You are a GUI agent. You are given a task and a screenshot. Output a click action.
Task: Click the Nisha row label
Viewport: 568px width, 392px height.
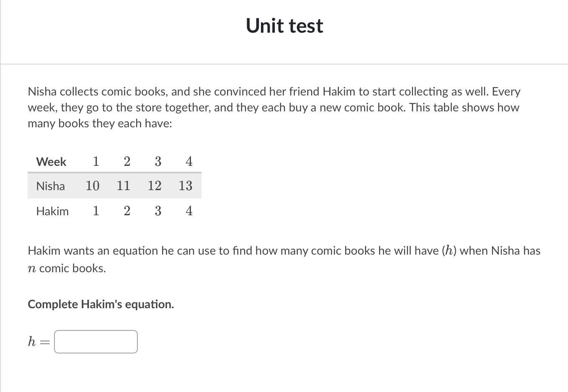[51, 186]
